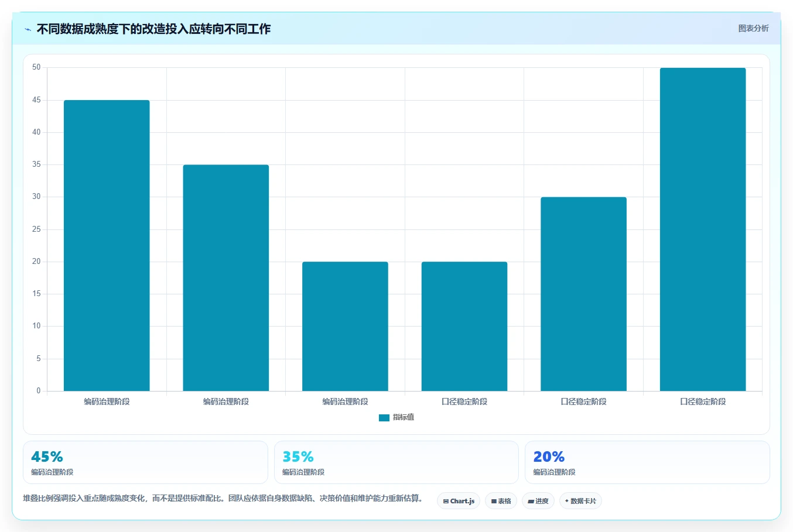Click the 口径稳定阶段 bar with value 30

[583, 294]
